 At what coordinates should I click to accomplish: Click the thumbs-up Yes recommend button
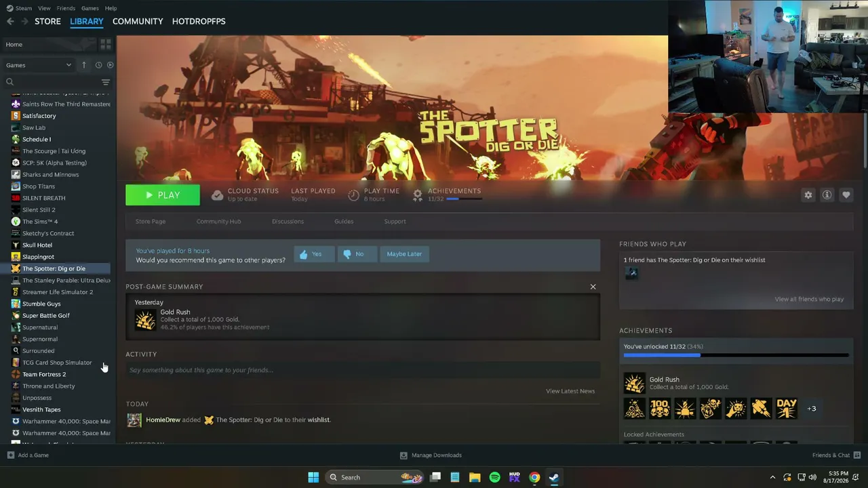tap(314, 254)
